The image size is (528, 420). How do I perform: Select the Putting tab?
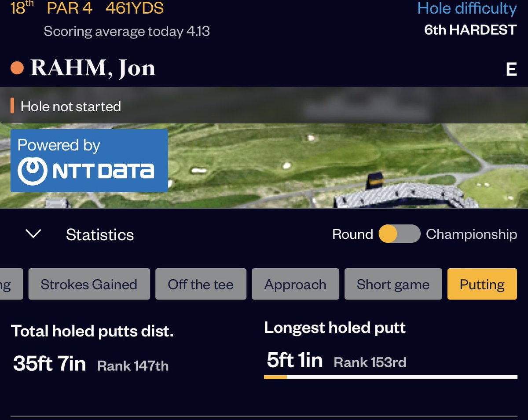[482, 284]
